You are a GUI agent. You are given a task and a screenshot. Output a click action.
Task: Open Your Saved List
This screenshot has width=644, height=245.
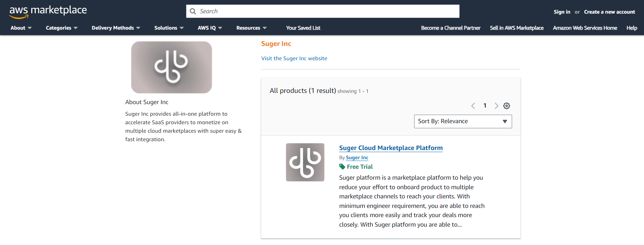click(x=303, y=28)
